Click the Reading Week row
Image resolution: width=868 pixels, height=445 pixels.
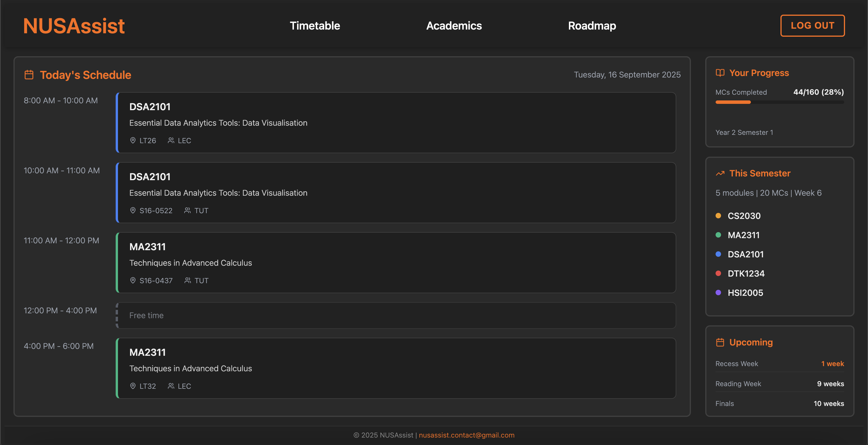click(780, 384)
